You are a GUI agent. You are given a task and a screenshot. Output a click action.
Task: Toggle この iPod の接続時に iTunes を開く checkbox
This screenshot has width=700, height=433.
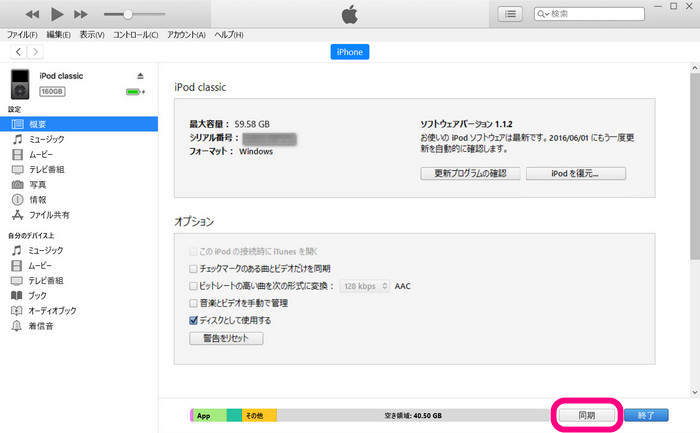193,252
